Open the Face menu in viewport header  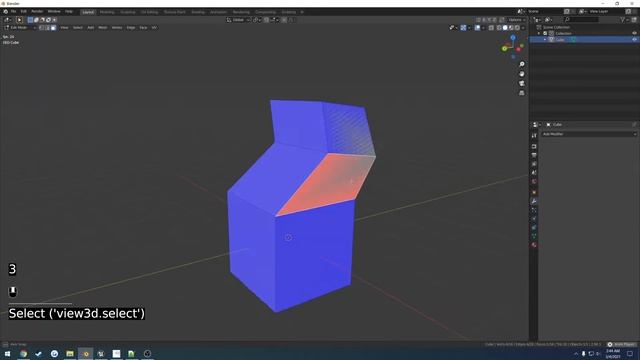pos(143,28)
